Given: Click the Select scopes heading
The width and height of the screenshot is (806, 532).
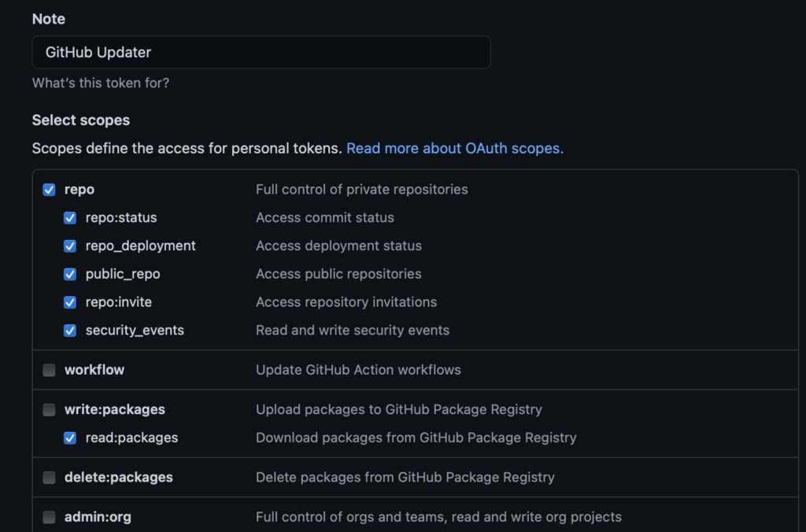Looking at the screenshot, I should tap(80, 120).
